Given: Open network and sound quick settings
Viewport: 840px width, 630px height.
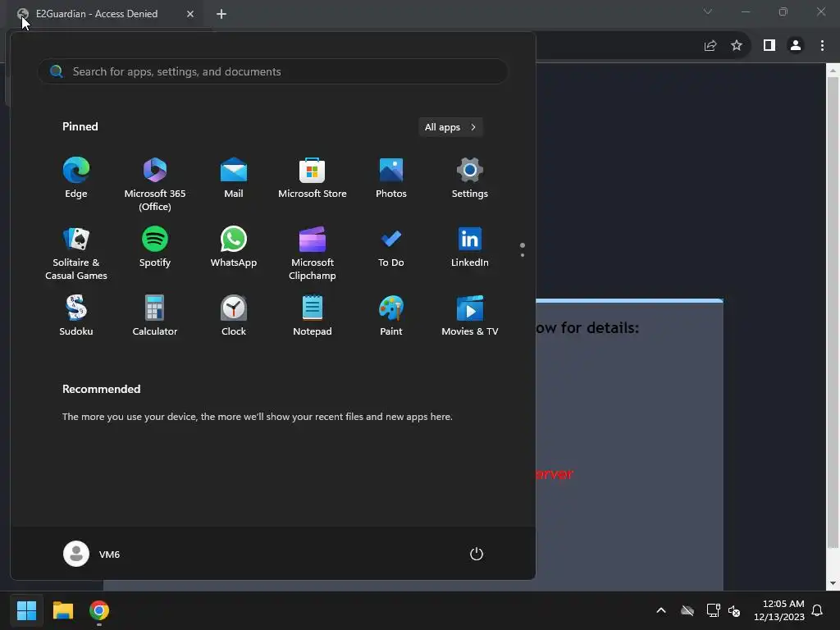Looking at the screenshot, I should (724, 610).
